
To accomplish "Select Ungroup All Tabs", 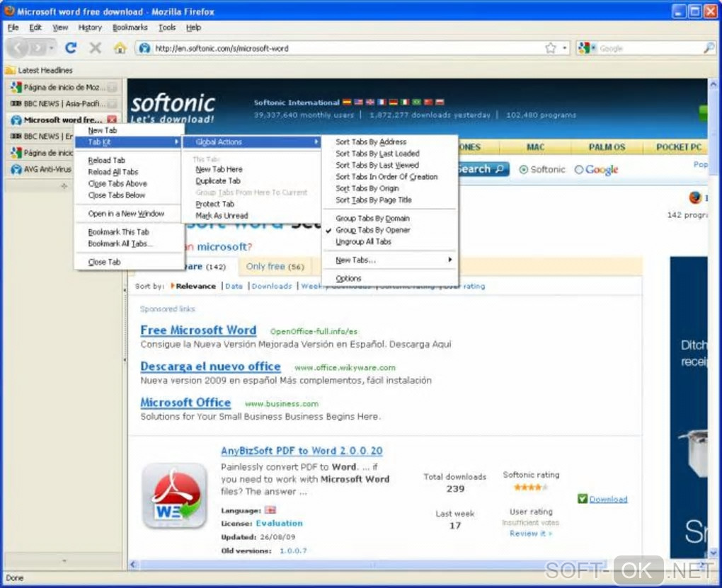I will (x=391, y=241).
